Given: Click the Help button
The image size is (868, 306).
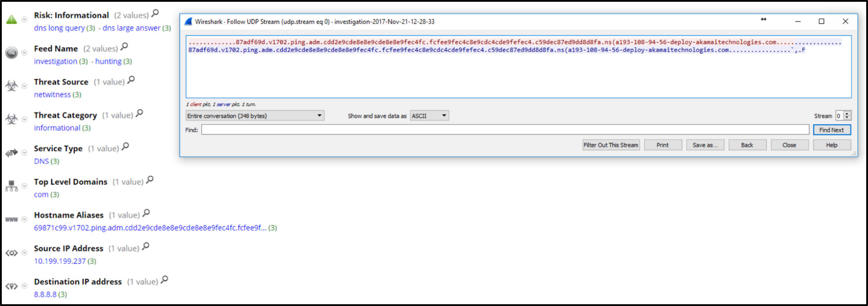Looking at the screenshot, I should [832, 145].
